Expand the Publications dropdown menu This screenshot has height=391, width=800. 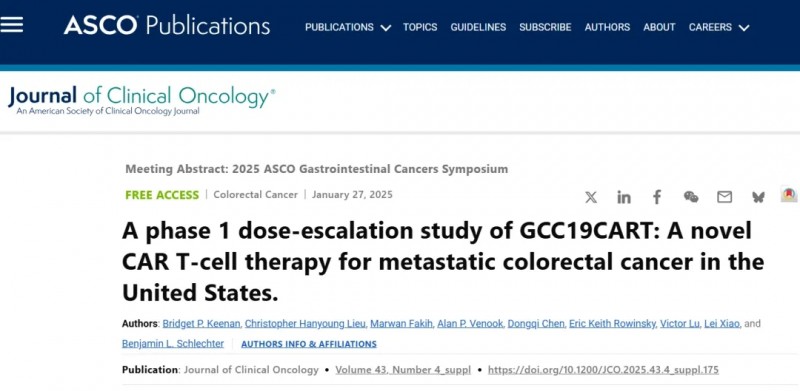348,28
